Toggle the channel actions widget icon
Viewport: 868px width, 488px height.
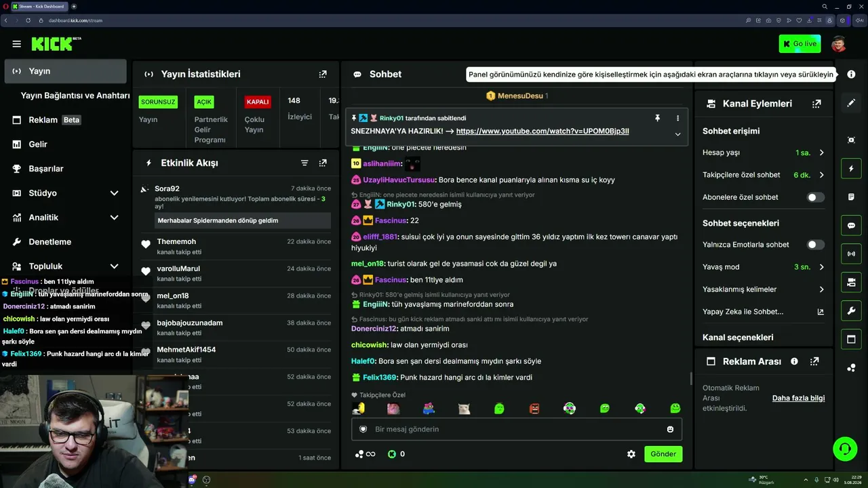click(851, 282)
